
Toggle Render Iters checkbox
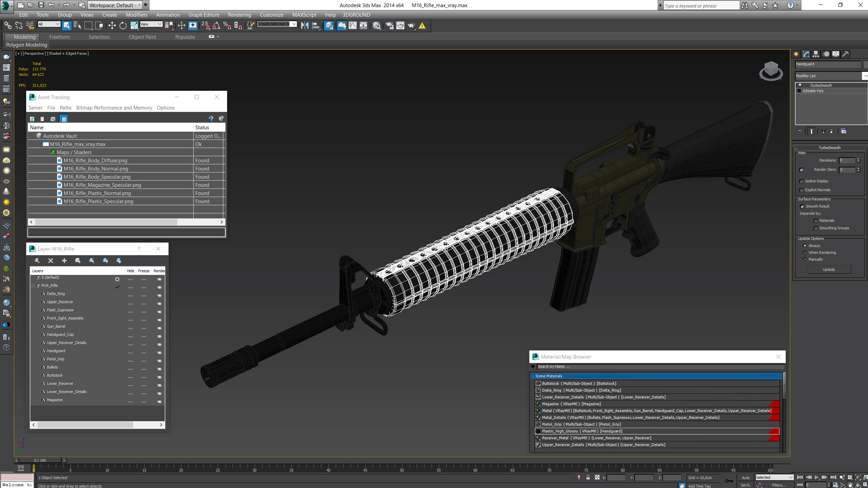tap(802, 170)
